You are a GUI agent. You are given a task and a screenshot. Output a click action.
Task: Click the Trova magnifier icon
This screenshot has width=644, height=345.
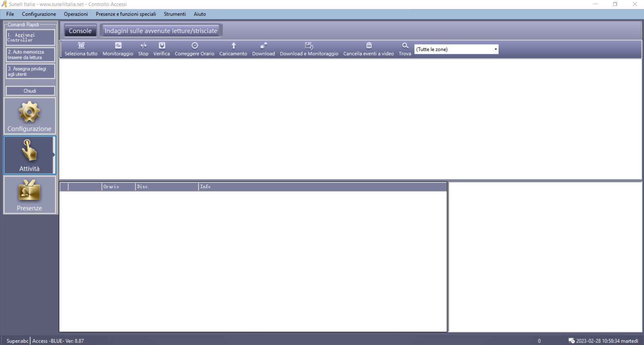click(405, 45)
